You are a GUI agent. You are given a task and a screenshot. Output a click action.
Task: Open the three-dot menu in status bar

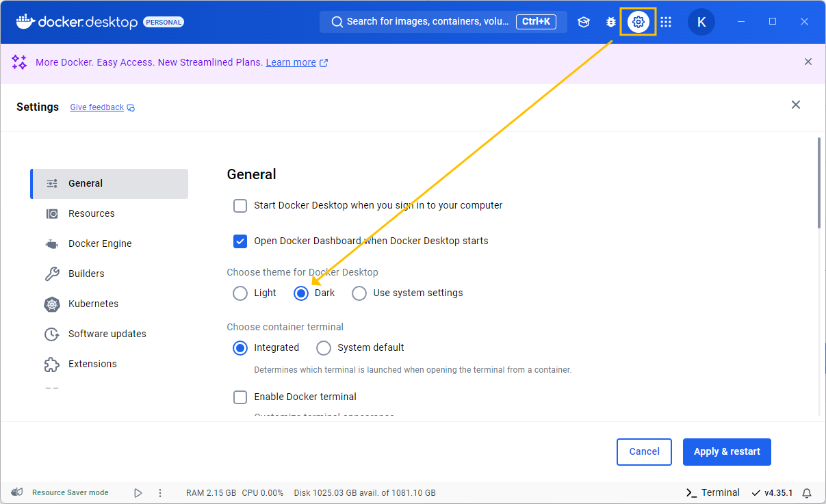coord(160,492)
